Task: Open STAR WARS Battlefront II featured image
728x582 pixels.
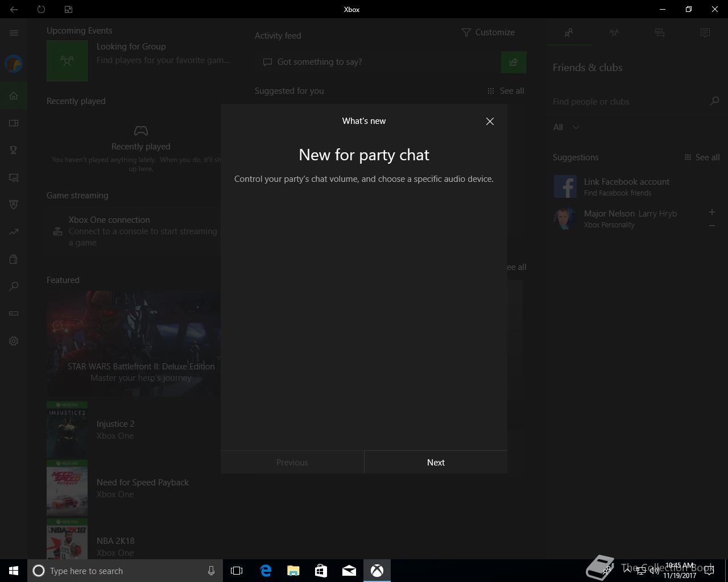Action: (x=134, y=344)
